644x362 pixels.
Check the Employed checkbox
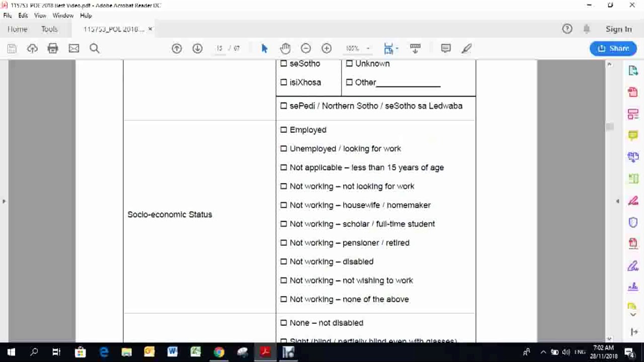tap(284, 130)
